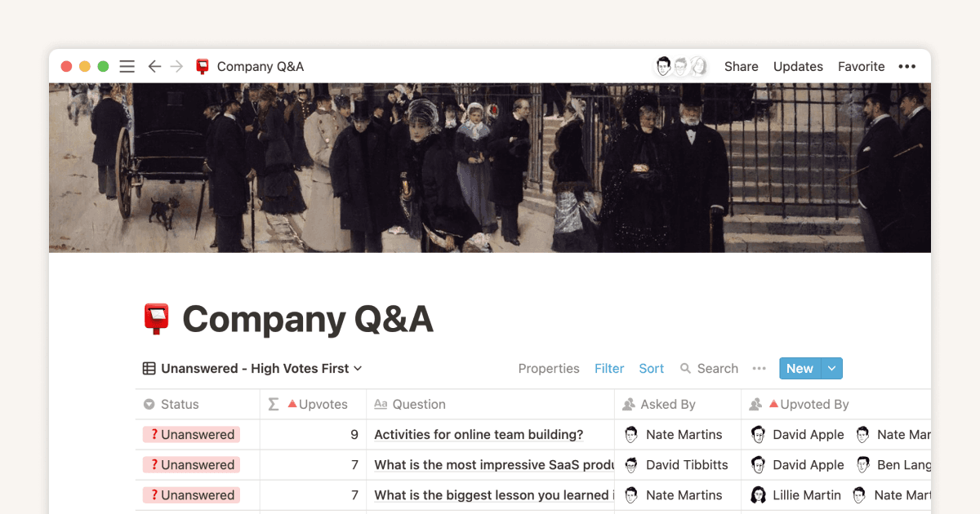The width and height of the screenshot is (980, 514).
Task: Open the Share menu
Action: (741, 67)
